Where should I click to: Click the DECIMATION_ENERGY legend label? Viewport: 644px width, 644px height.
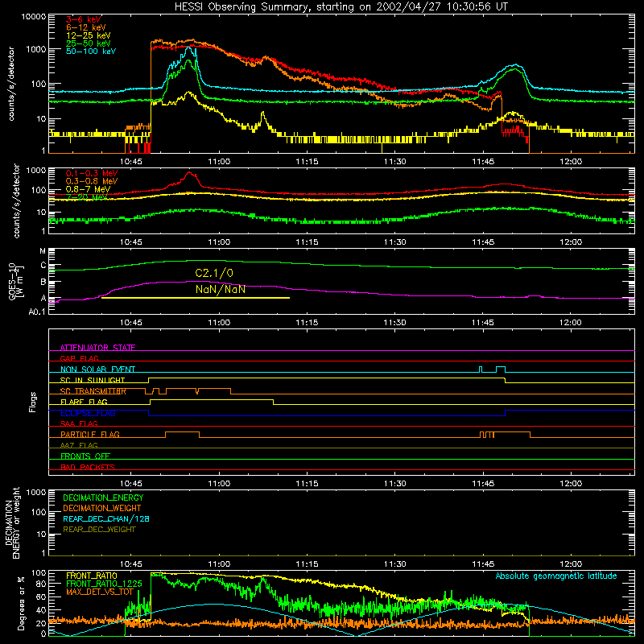point(103,497)
